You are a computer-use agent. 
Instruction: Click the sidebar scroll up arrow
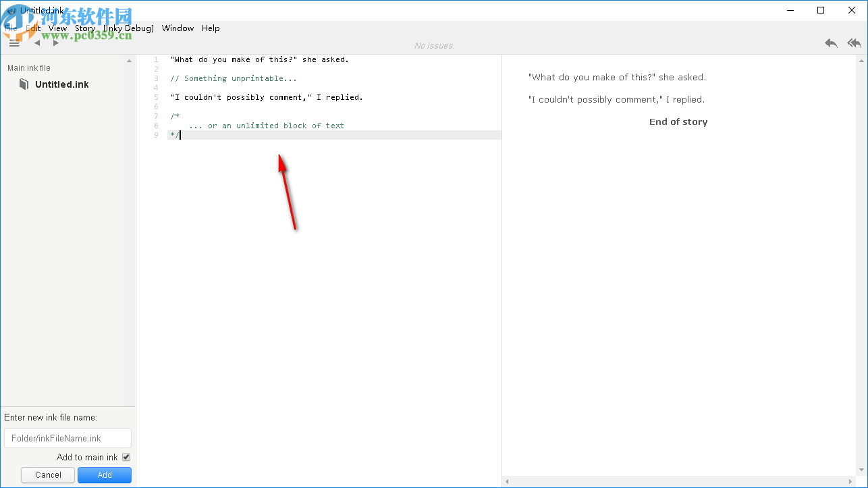(130, 61)
